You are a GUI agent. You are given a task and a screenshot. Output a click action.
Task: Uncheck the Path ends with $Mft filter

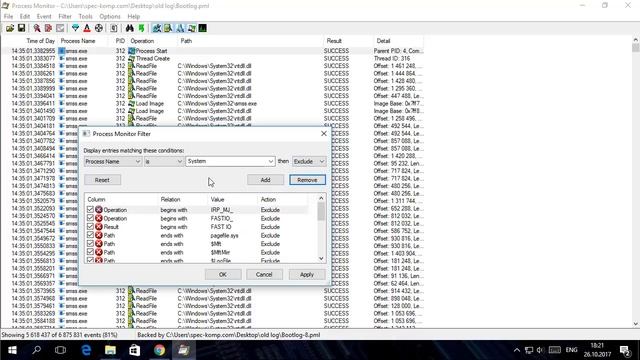[90, 244]
